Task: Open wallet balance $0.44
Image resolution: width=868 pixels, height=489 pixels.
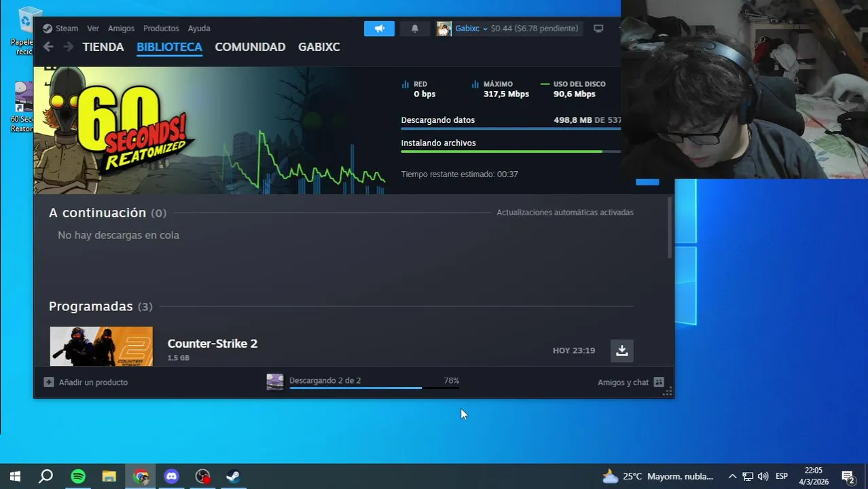Action: click(535, 29)
